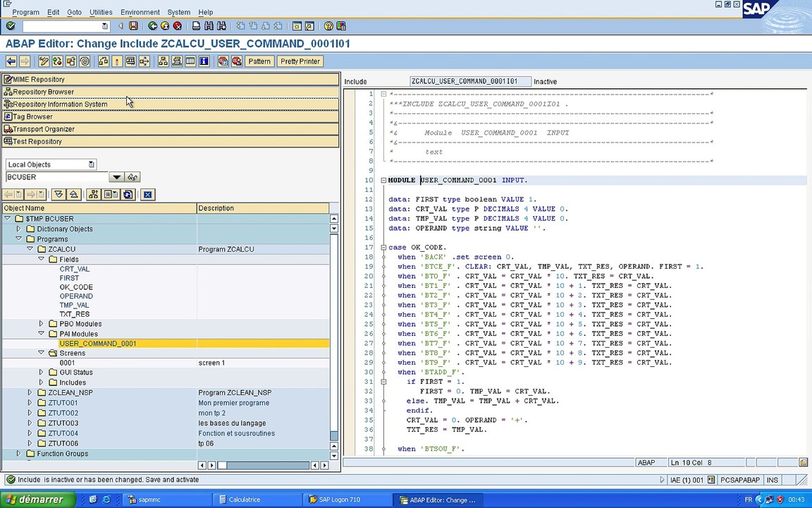Click the Include name field
812x508 pixels.
pos(470,81)
